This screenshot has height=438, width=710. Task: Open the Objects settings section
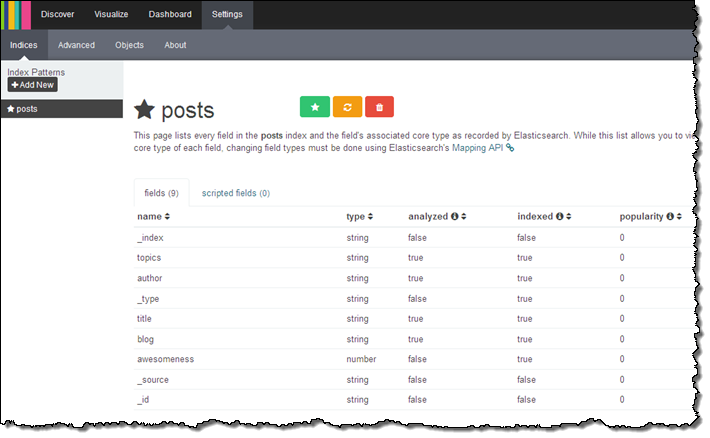pyautogui.click(x=129, y=45)
